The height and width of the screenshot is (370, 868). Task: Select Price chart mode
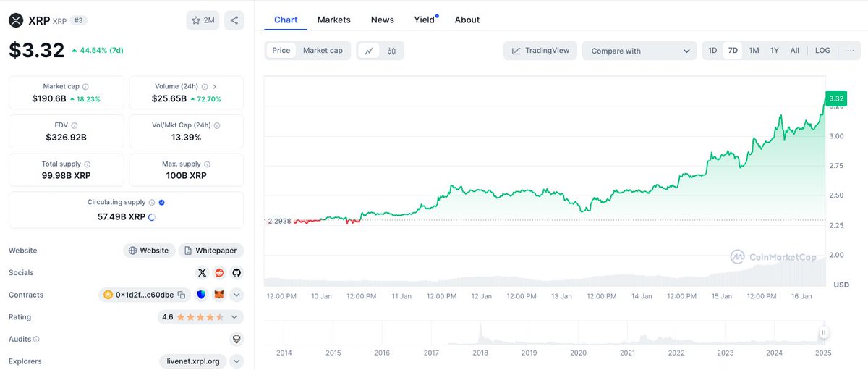[281, 51]
